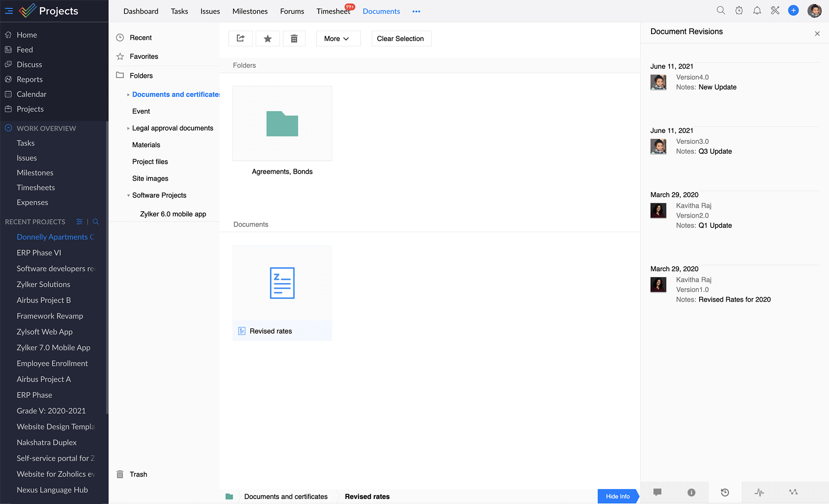This screenshot has height=504, width=829.
Task: Open the timer stopwatch icon
Action: (739, 11)
